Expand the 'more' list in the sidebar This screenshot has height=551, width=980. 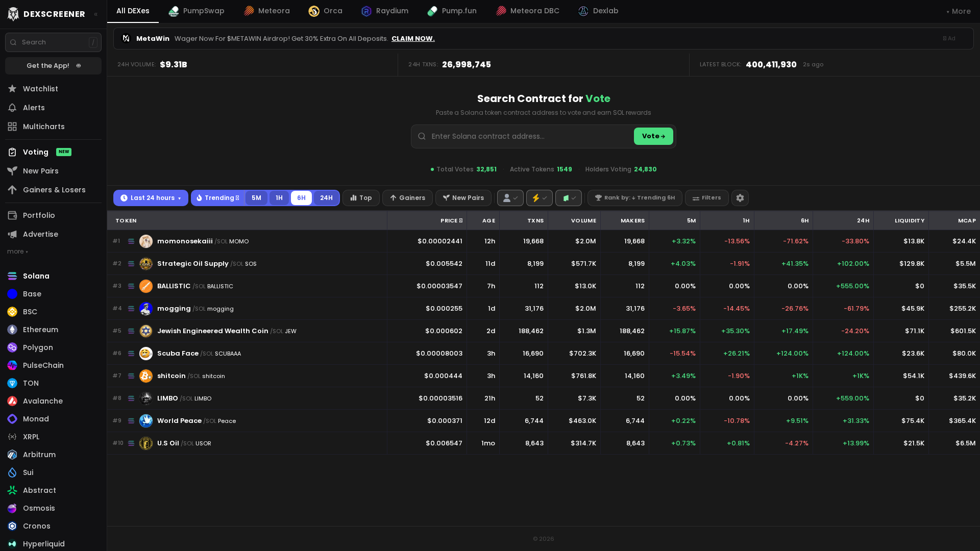click(x=17, y=251)
